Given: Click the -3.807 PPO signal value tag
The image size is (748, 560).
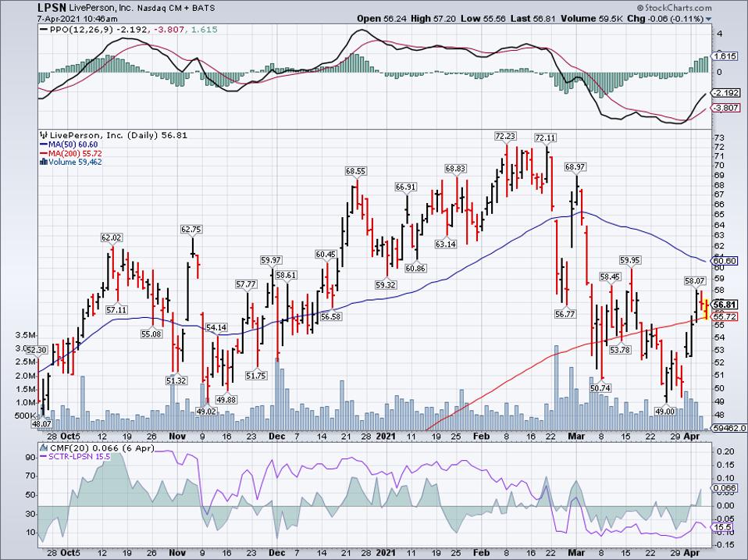Looking at the screenshot, I should [725, 108].
